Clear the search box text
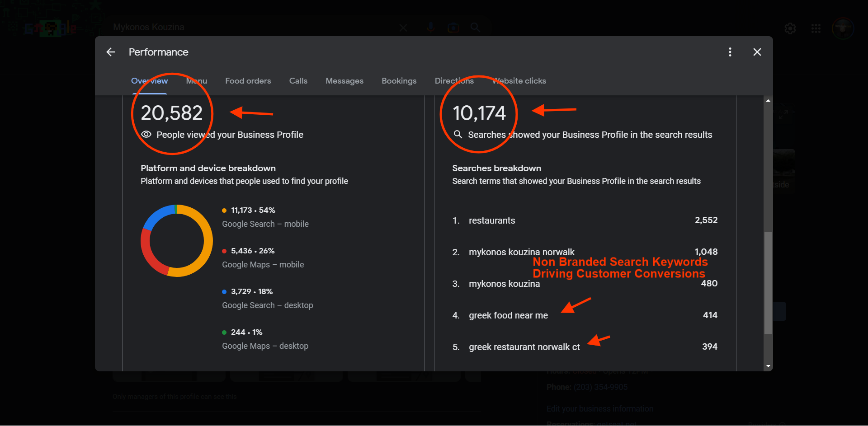This screenshot has height=426, width=868. (403, 28)
